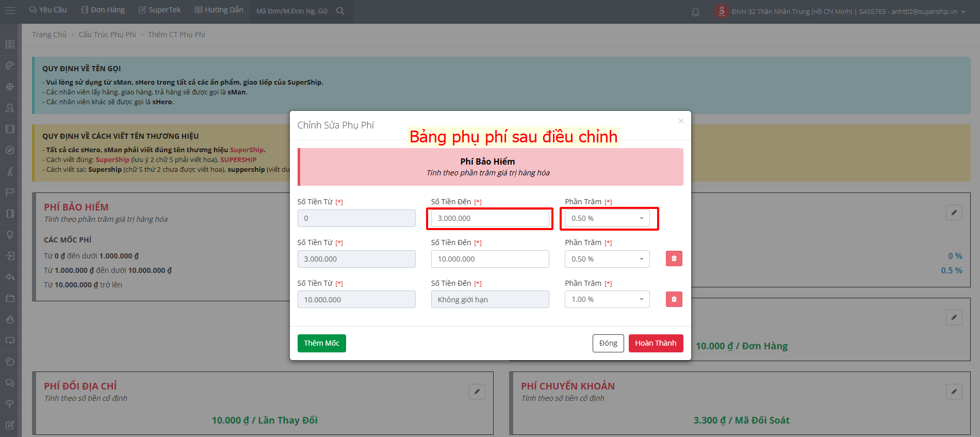Click the red SuperShip account logo
This screenshot has height=437, width=980.
721,11
